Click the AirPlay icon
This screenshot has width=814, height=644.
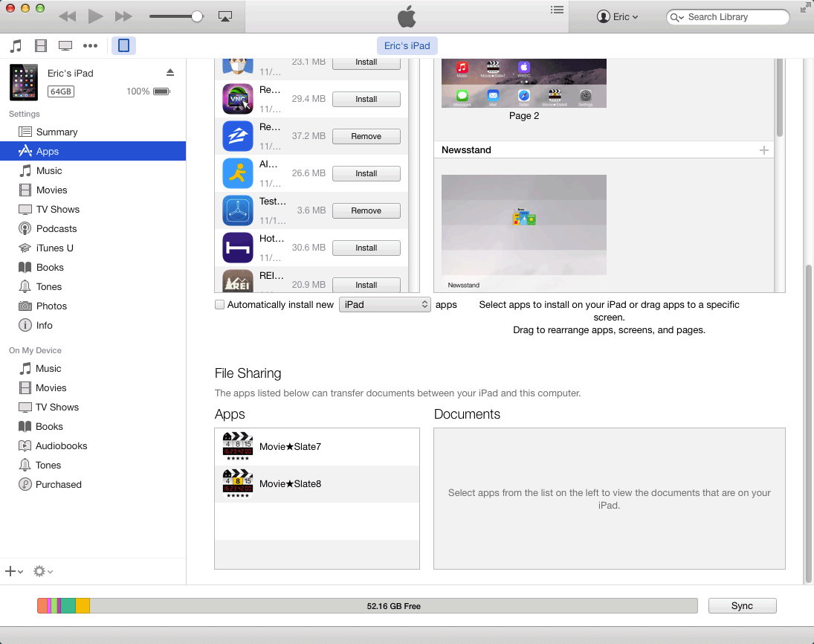click(225, 16)
